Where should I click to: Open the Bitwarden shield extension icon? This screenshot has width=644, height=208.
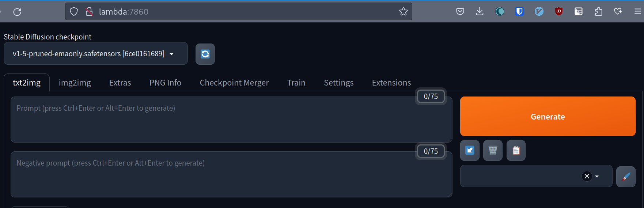pyautogui.click(x=519, y=11)
